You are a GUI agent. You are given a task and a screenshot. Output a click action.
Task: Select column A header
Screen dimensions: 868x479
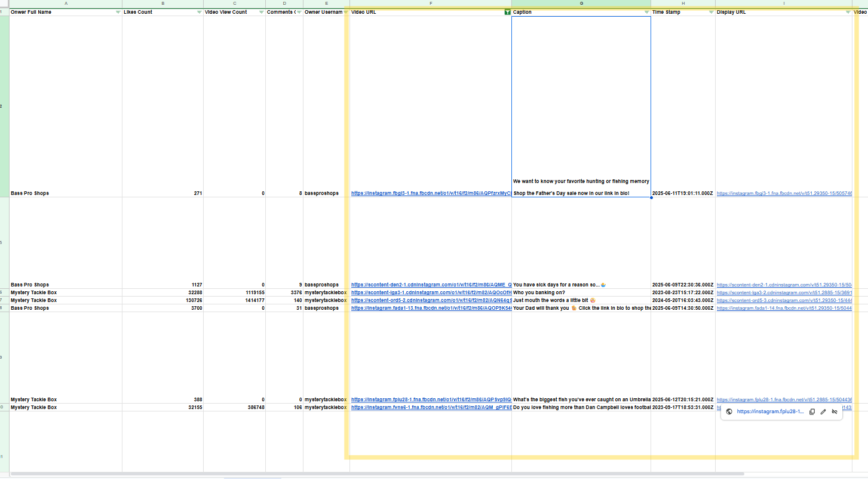pos(66,4)
